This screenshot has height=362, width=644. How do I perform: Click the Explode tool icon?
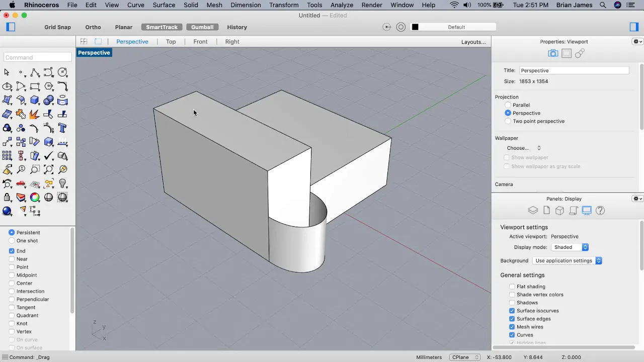(x=34, y=114)
